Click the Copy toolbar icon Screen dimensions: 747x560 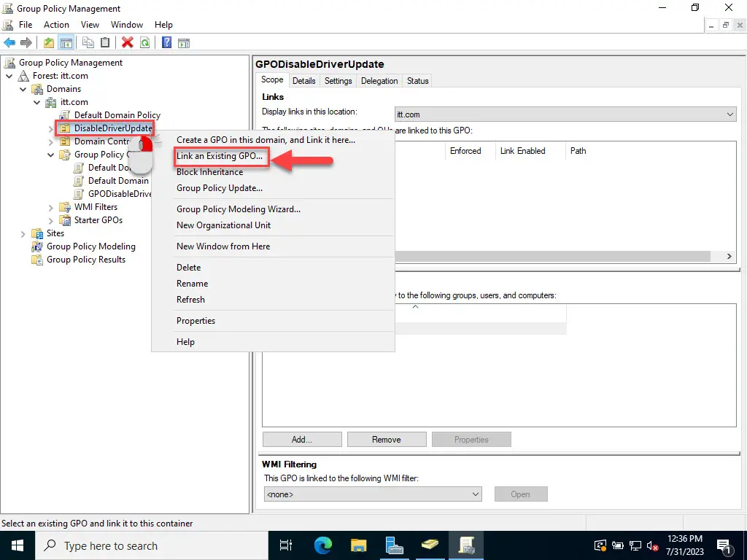(88, 43)
